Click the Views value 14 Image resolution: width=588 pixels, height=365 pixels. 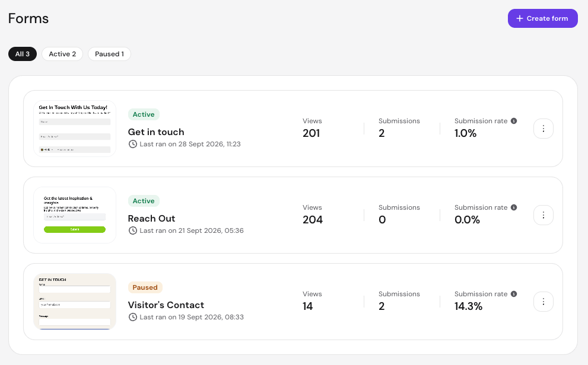click(307, 306)
